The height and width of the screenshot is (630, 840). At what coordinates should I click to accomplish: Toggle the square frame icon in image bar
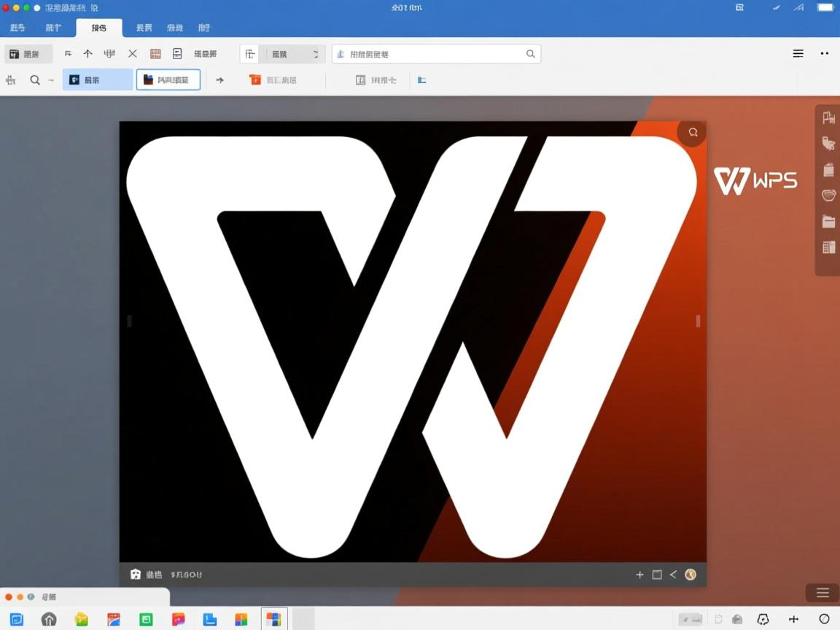coord(657,575)
